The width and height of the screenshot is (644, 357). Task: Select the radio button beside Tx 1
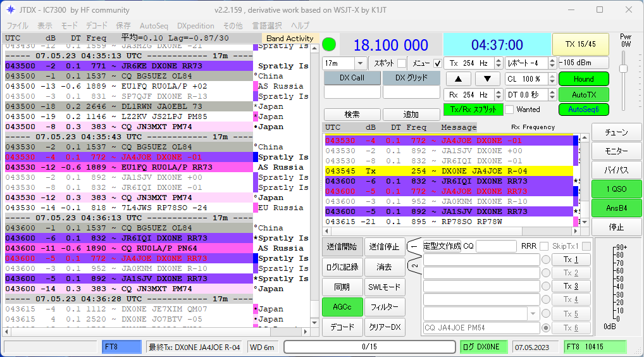click(546, 260)
